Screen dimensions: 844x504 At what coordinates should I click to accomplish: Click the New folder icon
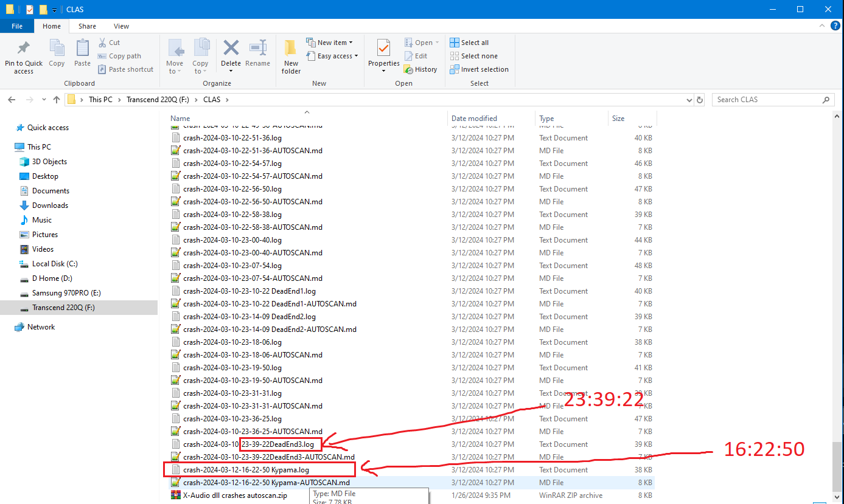[291, 49]
